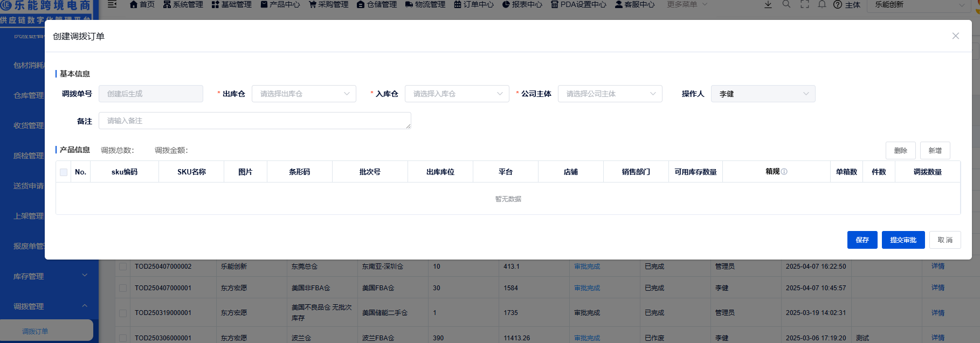Viewport: 980px width, 343px height.
Task: Click 审批完成 status in row TOD250407000001
Action: pos(587,288)
